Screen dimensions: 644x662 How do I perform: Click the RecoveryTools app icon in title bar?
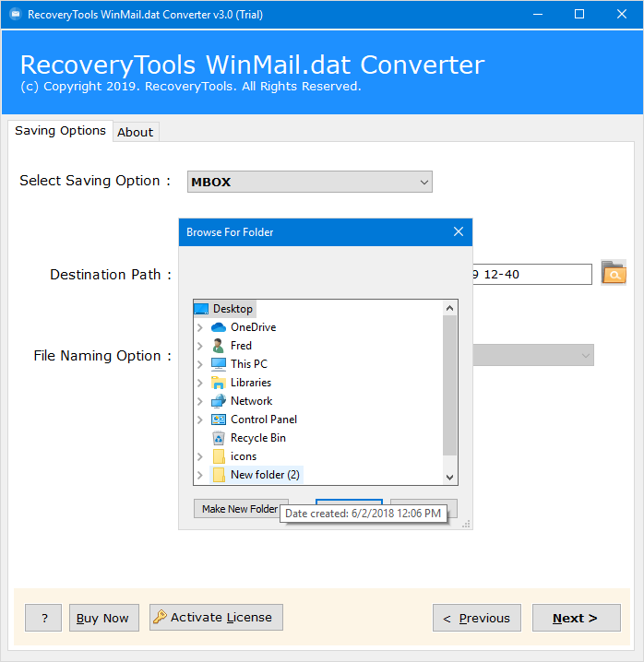pos(16,15)
